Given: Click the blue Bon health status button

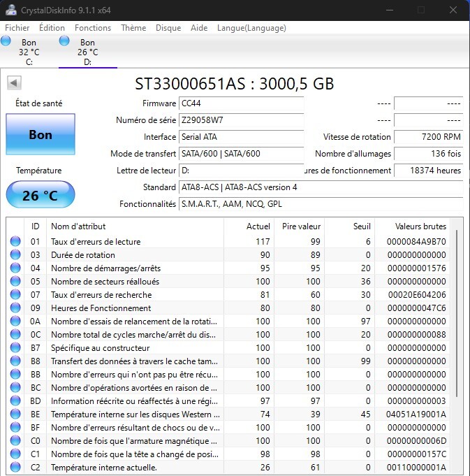Looking at the screenshot, I should (x=40, y=135).
